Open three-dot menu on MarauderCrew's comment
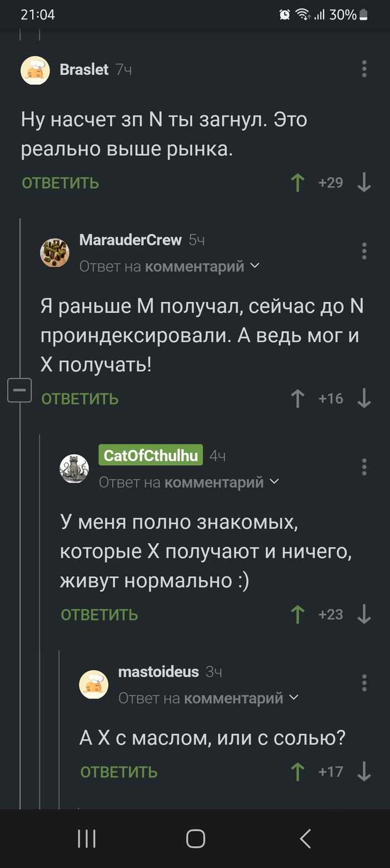Screen dimensions: 390x868 (364, 251)
